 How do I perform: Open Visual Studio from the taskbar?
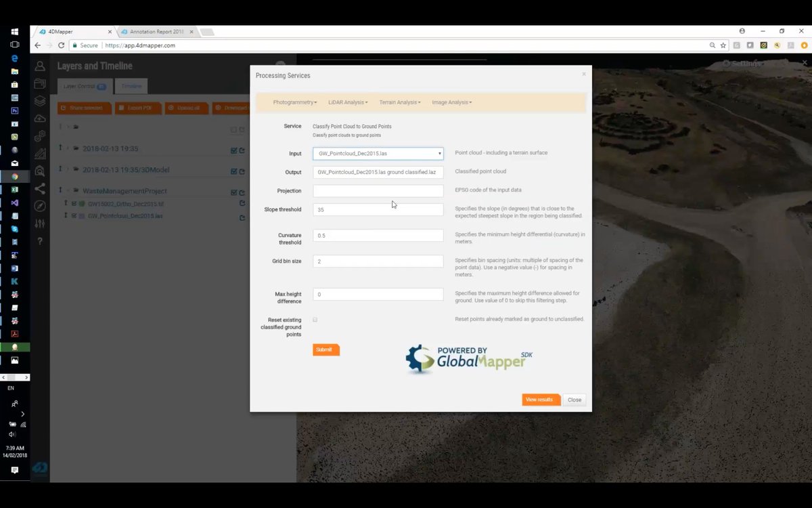click(x=14, y=203)
